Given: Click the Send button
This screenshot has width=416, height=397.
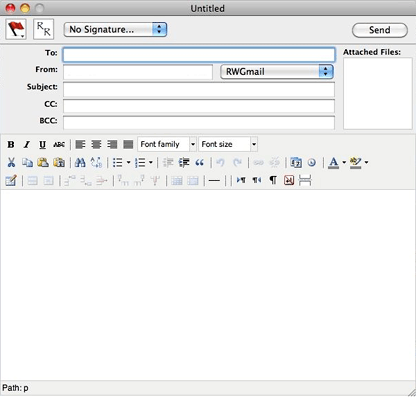Looking at the screenshot, I should pyautogui.click(x=380, y=30).
